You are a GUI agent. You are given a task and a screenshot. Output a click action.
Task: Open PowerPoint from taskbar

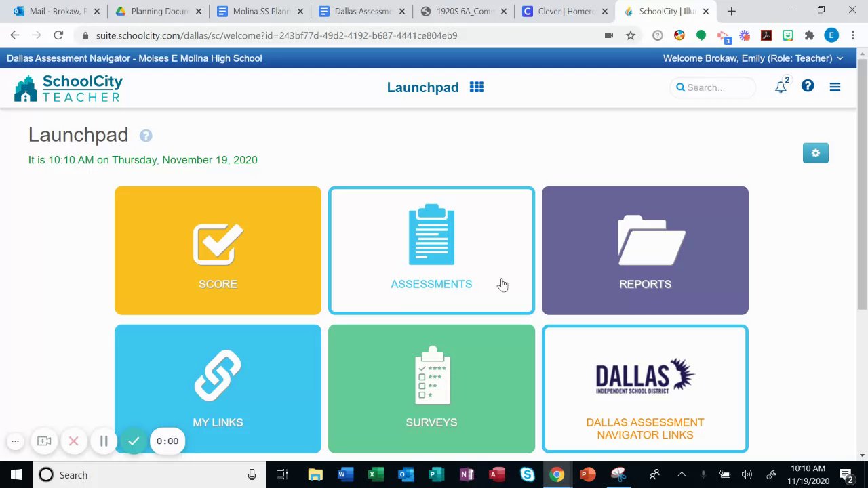588,475
